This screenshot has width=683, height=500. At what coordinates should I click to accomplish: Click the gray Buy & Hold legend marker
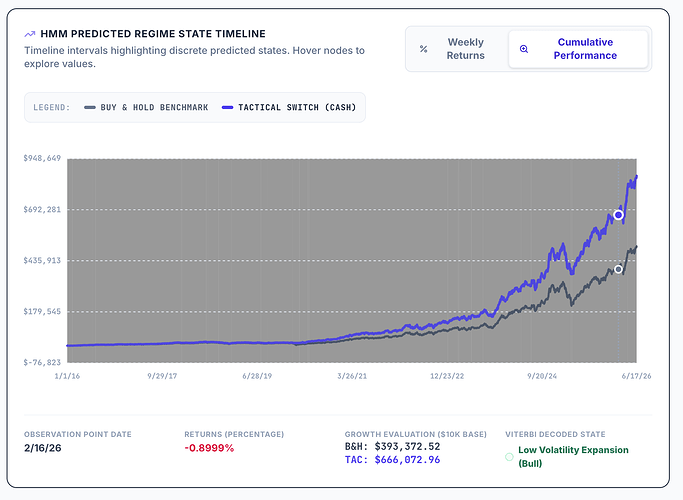[90, 108]
